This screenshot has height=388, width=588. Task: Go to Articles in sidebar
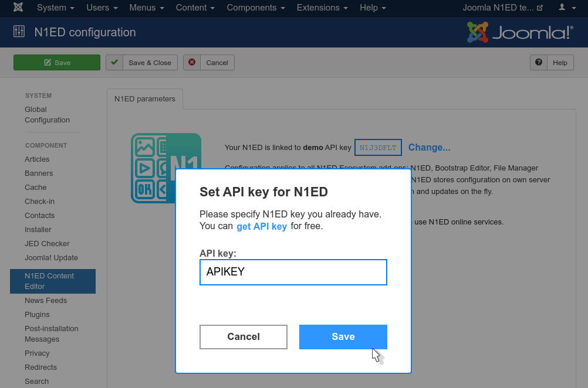[x=37, y=159]
